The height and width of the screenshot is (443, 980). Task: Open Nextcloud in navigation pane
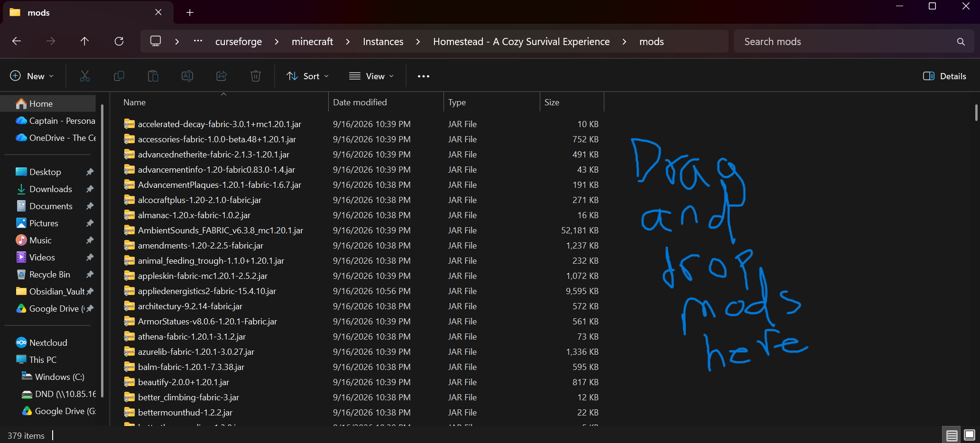point(48,342)
